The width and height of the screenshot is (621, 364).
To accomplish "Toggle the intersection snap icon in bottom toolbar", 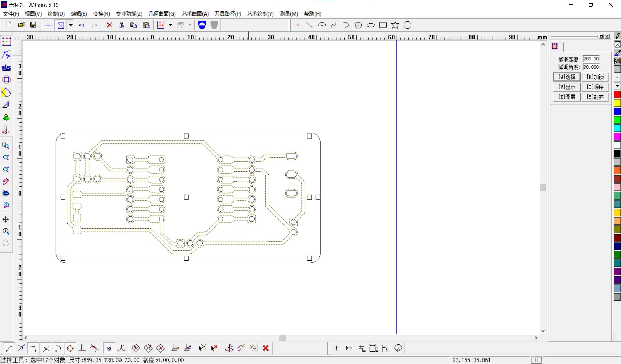I will point(46,348).
